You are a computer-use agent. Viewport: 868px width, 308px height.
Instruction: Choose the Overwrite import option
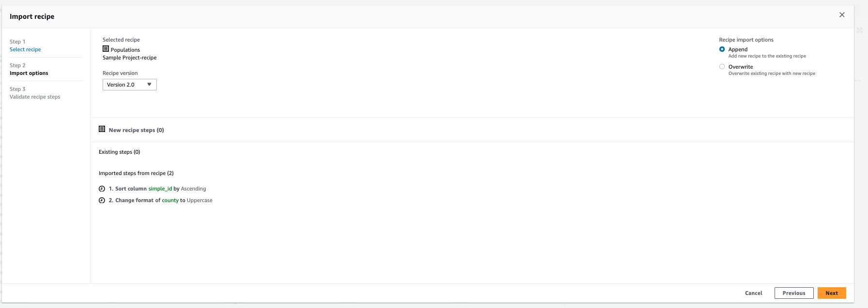tap(722, 67)
